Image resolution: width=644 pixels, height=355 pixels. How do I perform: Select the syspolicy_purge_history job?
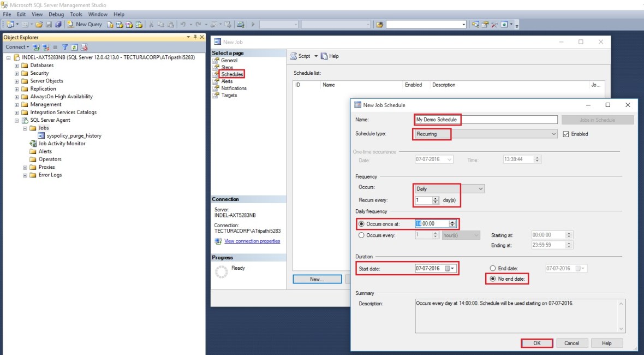[74, 135]
